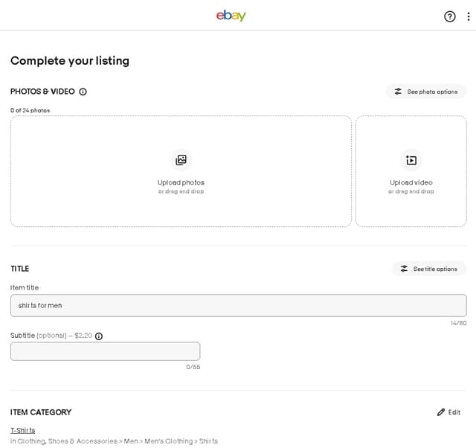
Task: Click the 'Complete your listing' heading
Action: pos(70,61)
